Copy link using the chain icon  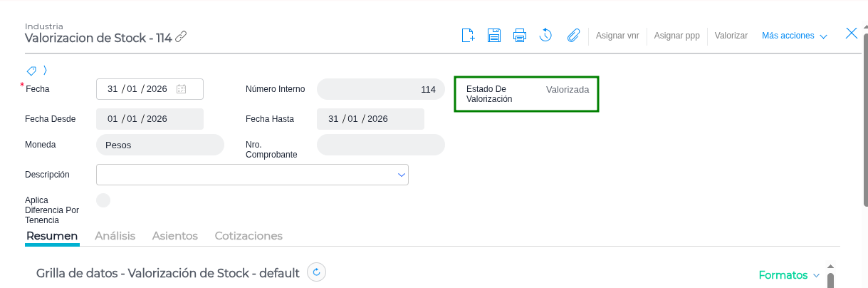click(182, 37)
